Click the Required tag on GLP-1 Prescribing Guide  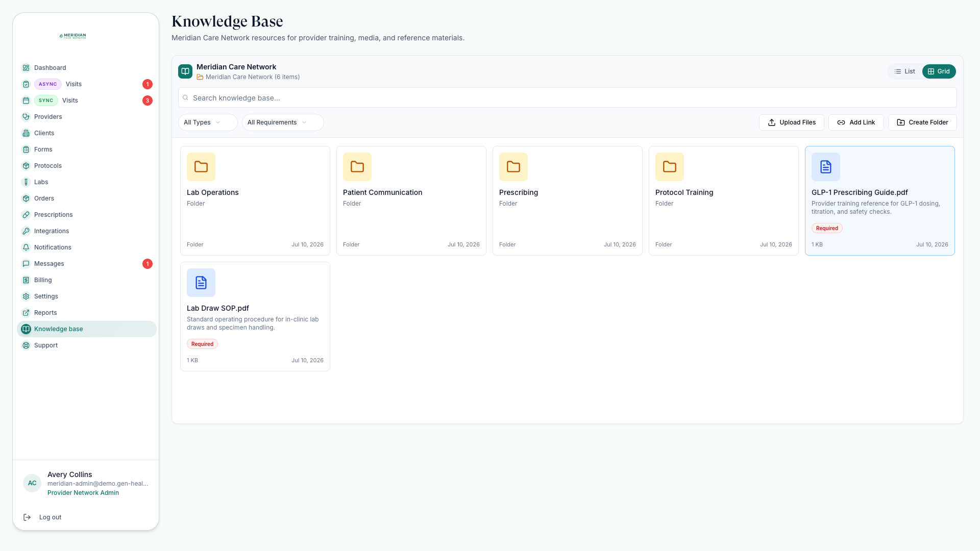[827, 228]
